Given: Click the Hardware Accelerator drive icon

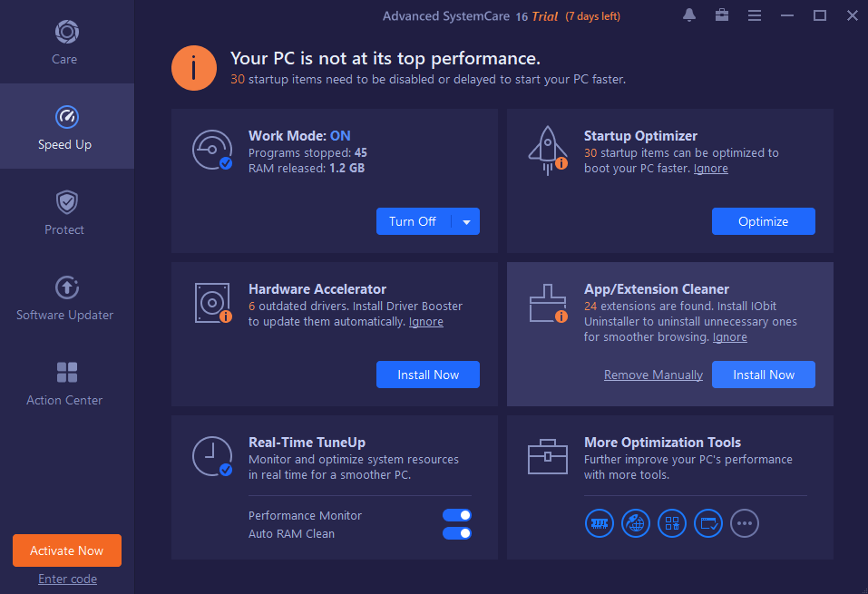Looking at the screenshot, I should (212, 303).
